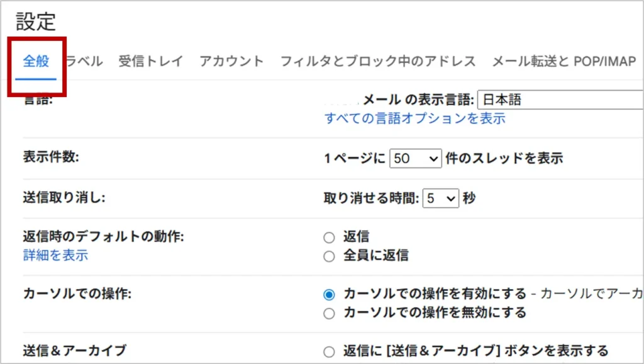Expand the 50 threads-per-page dropdown
Screen dimensions: 644x364
(x=416, y=159)
